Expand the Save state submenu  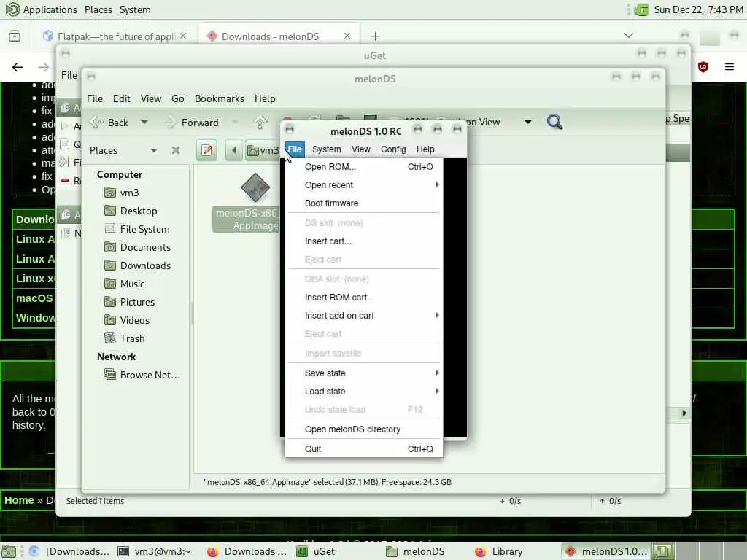(364, 373)
